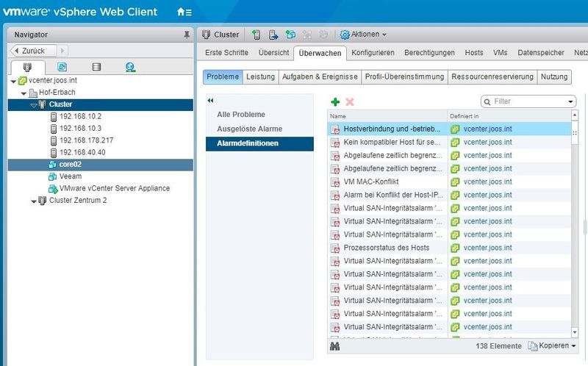Switch to the Berechtigungen tab

coord(429,53)
